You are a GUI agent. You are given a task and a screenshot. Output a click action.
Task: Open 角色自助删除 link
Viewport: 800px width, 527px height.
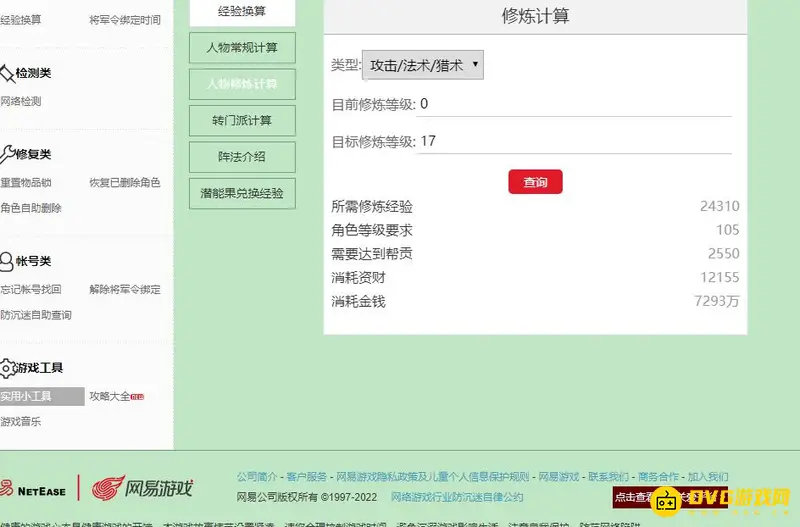[x=31, y=208]
